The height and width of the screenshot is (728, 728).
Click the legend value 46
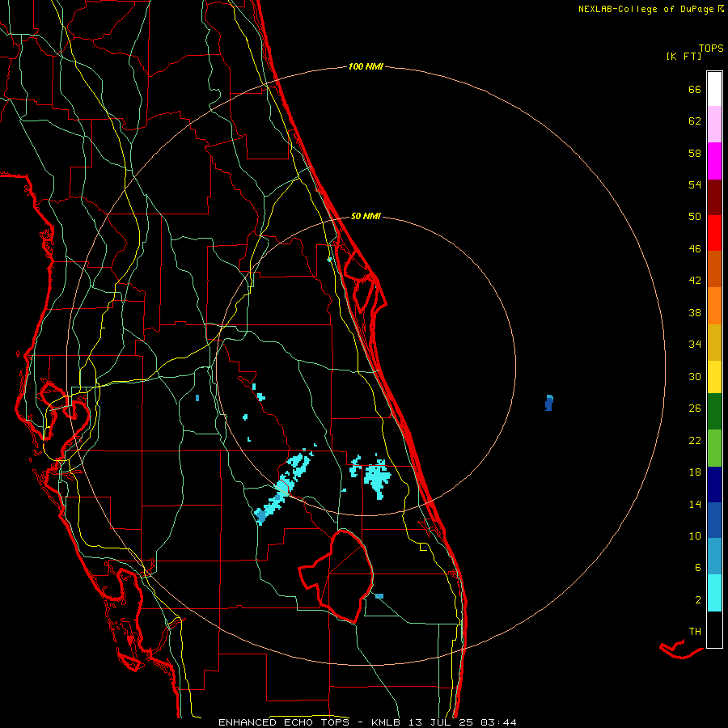[x=695, y=249]
